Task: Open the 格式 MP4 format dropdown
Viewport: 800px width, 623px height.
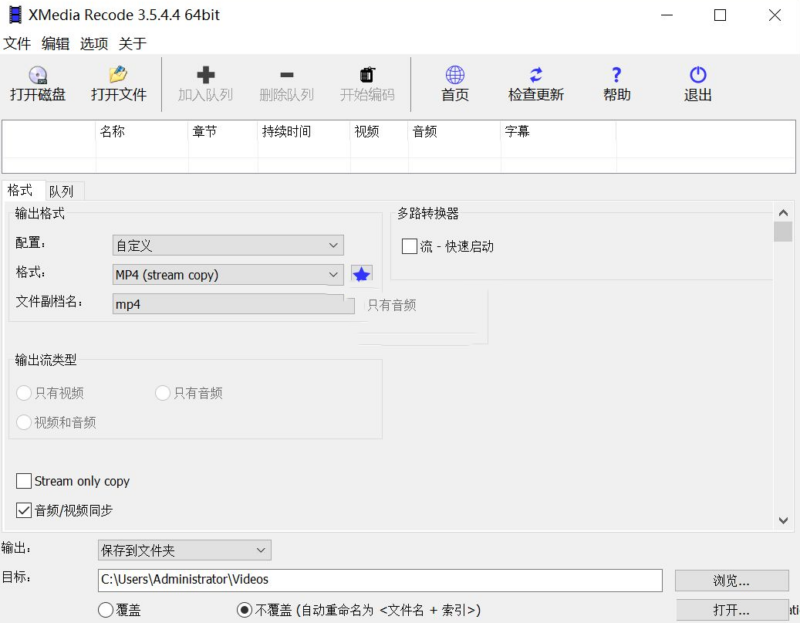Action: click(x=227, y=274)
